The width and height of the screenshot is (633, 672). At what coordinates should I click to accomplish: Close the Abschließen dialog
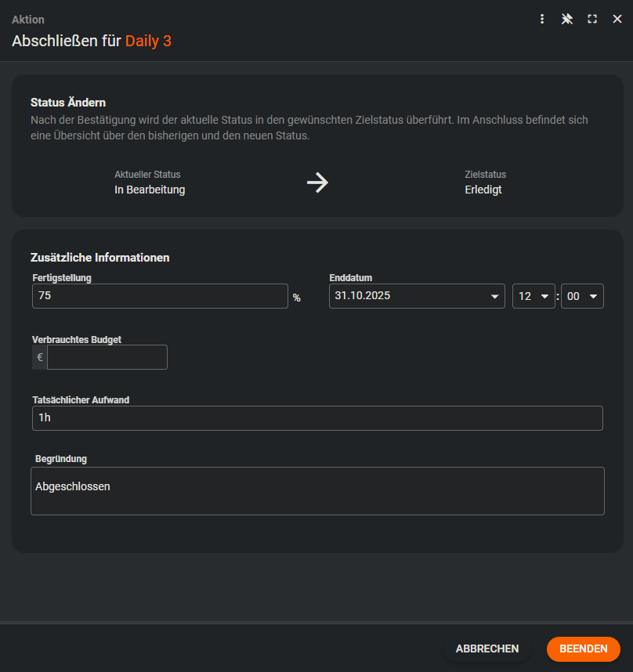click(x=617, y=19)
